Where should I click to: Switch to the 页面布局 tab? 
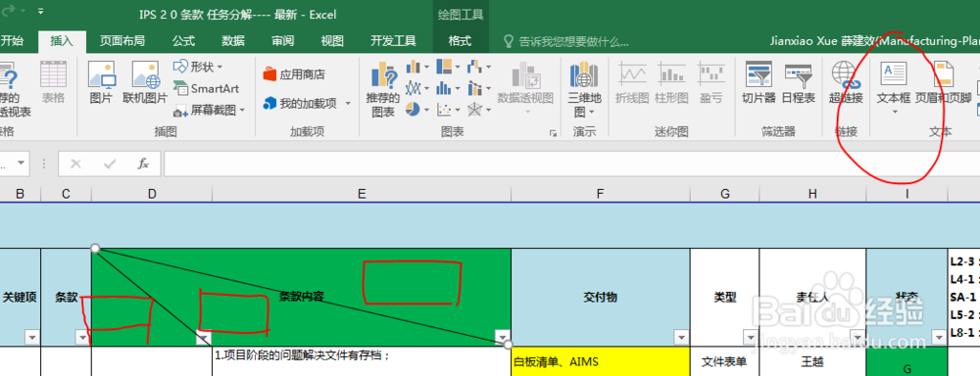[122, 41]
